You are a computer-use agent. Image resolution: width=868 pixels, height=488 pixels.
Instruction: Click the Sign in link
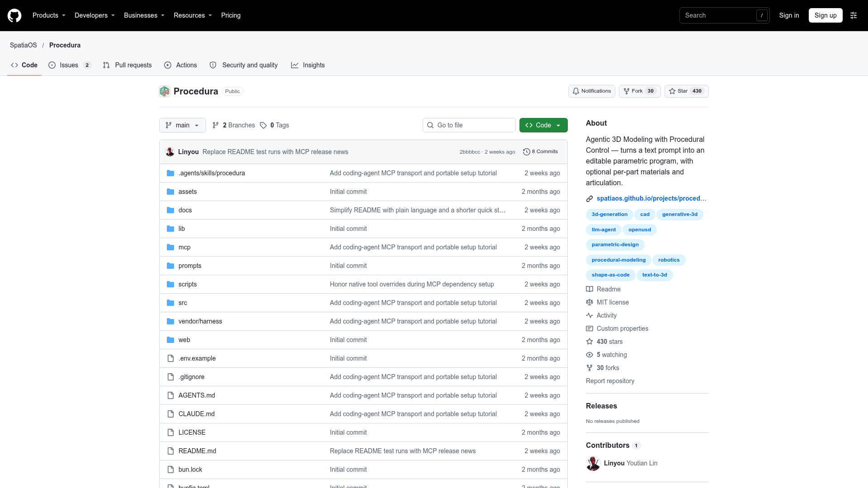(x=789, y=15)
